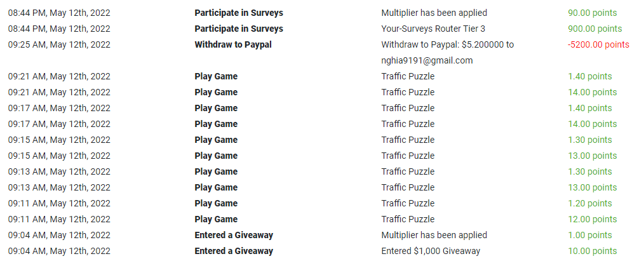
Task: Click the 12.00 points Traffic Puzzle reward
Action: (x=592, y=219)
